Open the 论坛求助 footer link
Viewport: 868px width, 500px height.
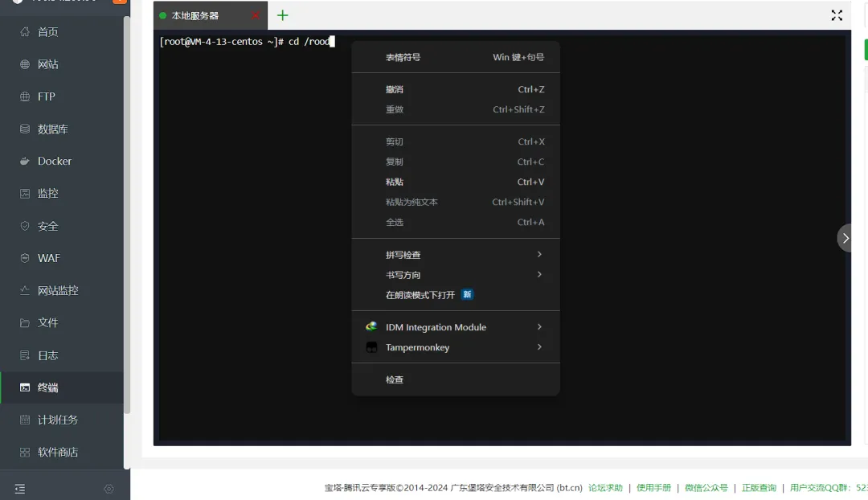[605, 488]
